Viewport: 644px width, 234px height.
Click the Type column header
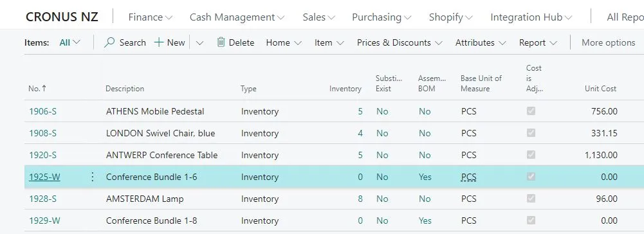[248, 89]
